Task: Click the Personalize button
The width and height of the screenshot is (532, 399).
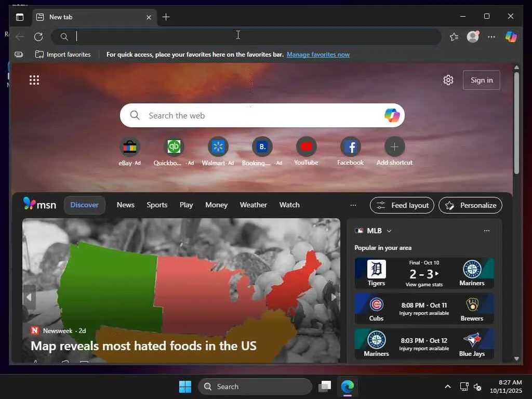Action: point(470,205)
